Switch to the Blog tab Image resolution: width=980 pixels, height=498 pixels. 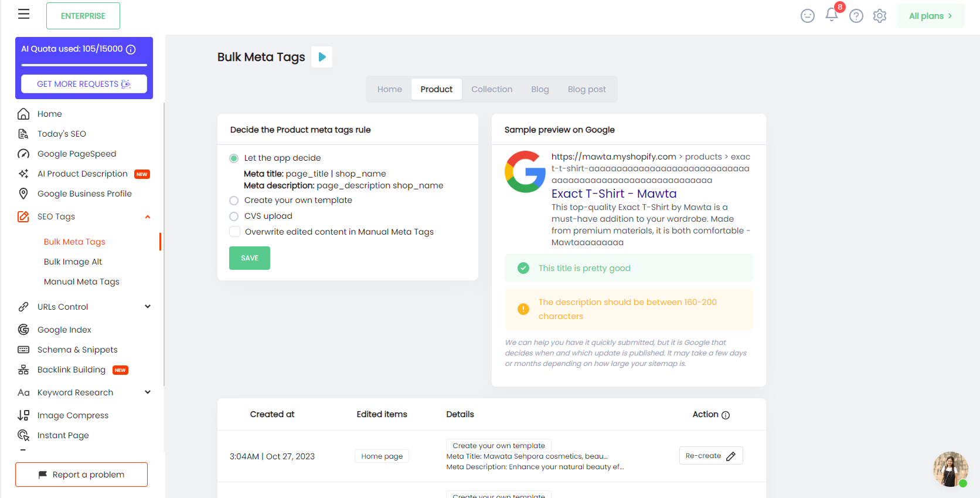pyautogui.click(x=540, y=89)
